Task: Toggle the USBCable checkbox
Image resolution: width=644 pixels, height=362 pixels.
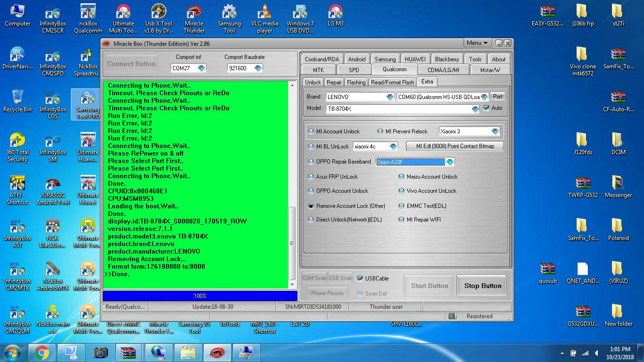Action: (360, 279)
